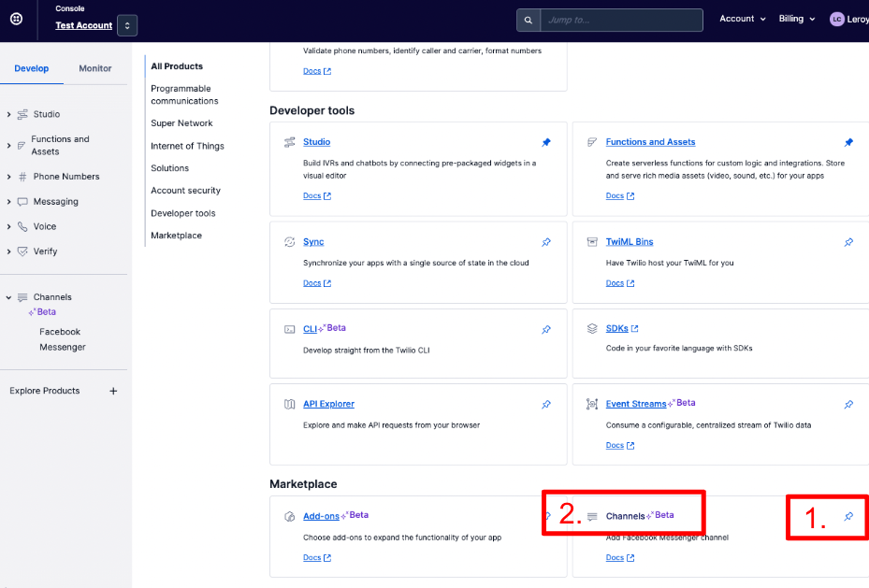Expand the Phone Numbers sidebar section
The width and height of the screenshot is (869, 588).
[x=9, y=177]
